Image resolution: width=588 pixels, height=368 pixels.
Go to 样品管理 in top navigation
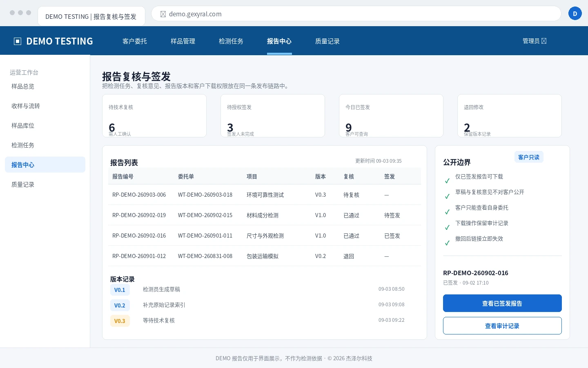coord(183,41)
